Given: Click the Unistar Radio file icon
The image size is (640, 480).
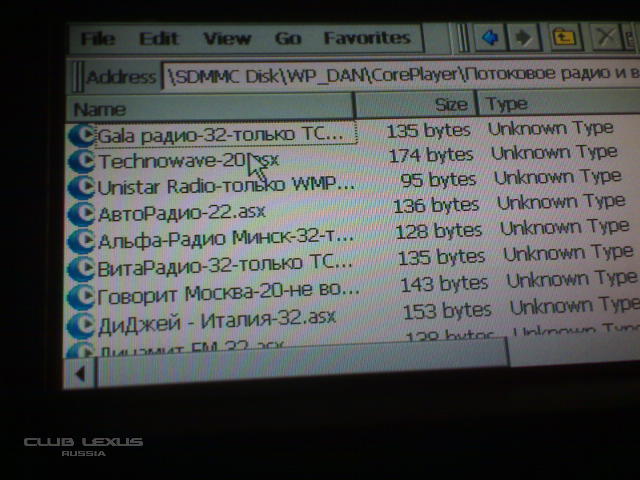Looking at the screenshot, I should (82, 186).
